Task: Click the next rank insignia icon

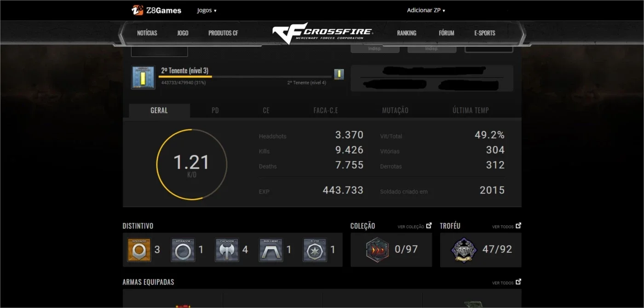Action: tap(339, 75)
